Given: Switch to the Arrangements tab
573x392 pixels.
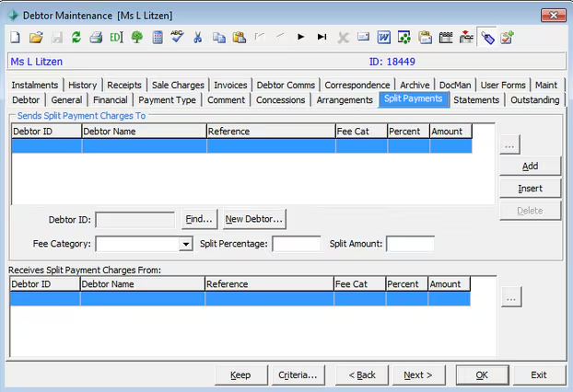Looking at the screenshot, I should click(x=345, y=100).
